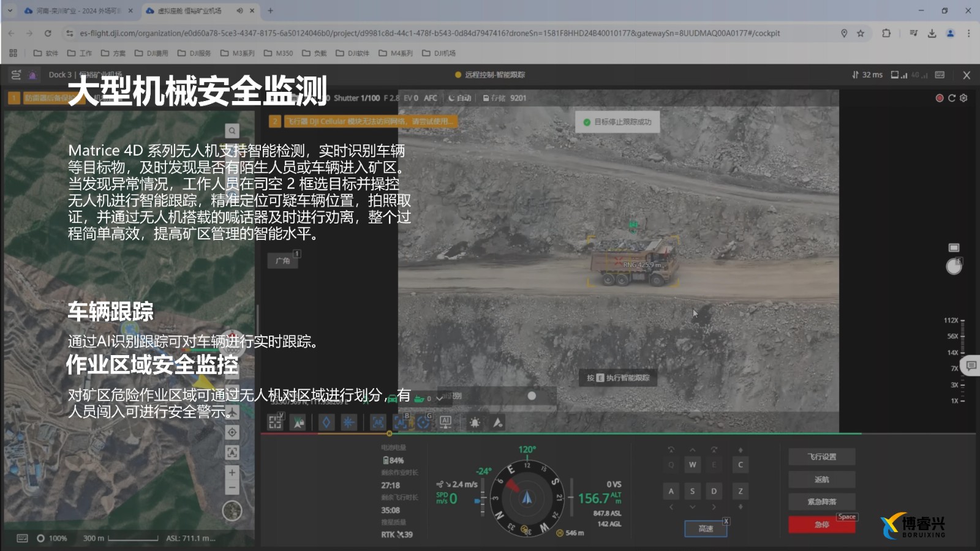
Task: Click the browser reload button
Action: click(48, 33)
